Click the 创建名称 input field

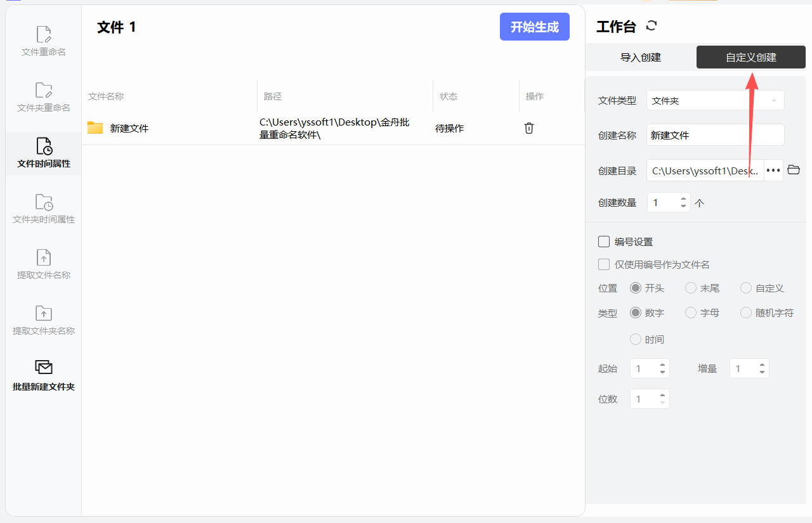pos(716,135)
